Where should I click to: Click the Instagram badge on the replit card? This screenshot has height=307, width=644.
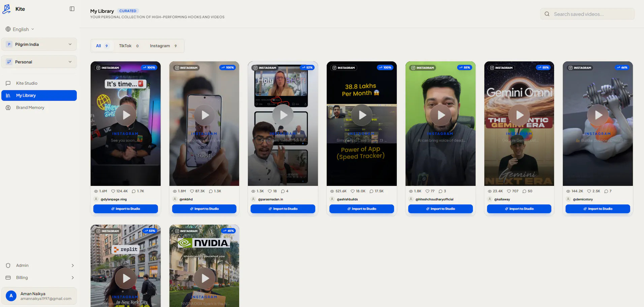coord(108,231)
